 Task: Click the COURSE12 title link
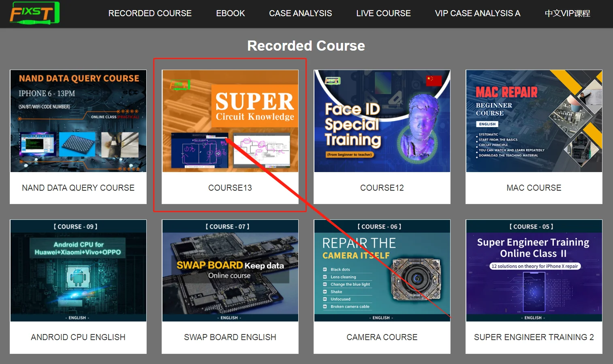382,188
